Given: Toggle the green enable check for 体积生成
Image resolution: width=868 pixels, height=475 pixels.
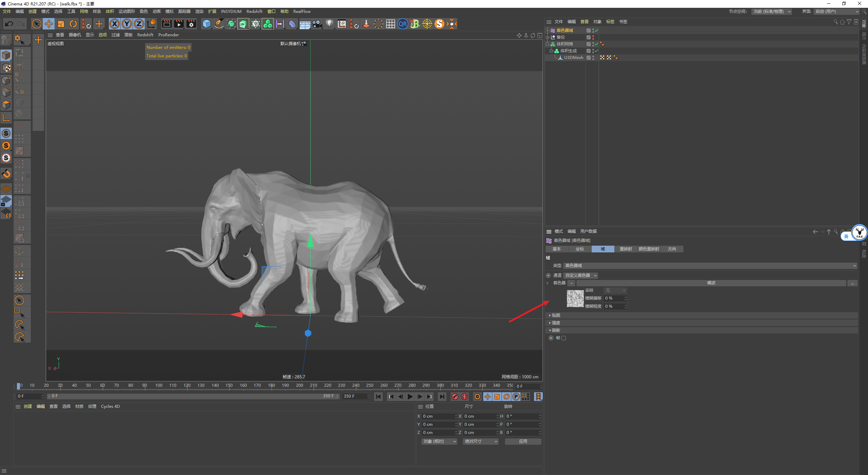Looking at the screenshot, I should (x=596, y=51).
